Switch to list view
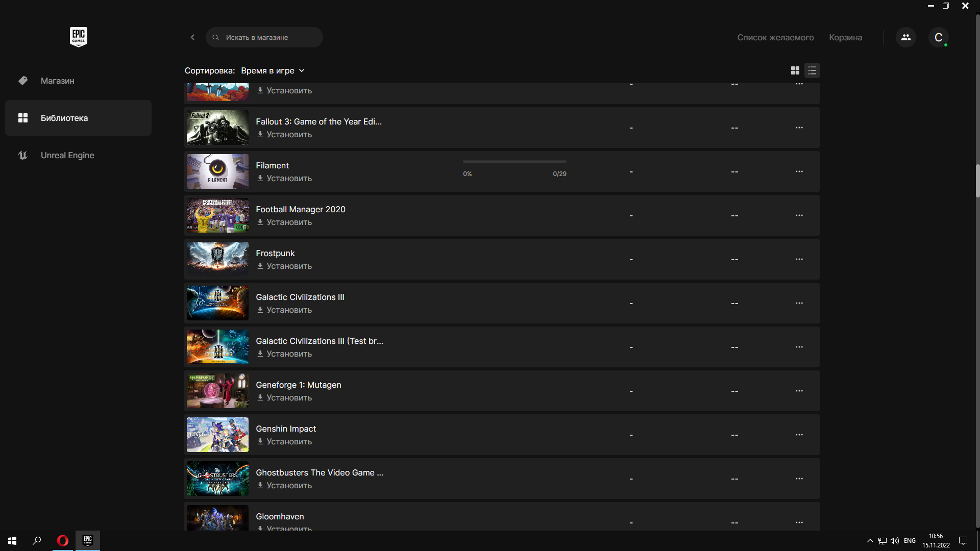980x551 pixels. (812, 70)
